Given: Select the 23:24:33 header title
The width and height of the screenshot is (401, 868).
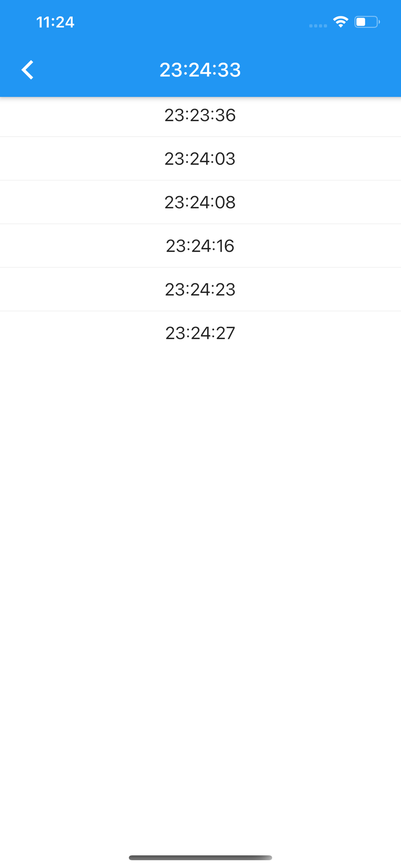Looking at the screenshot, I should pyautogui.click(x=200, y=70).
